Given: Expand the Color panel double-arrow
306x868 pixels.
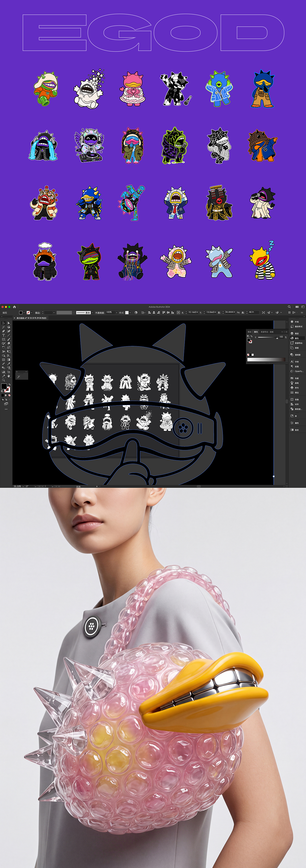Looking at the screenshot, I should click(282, 332).
